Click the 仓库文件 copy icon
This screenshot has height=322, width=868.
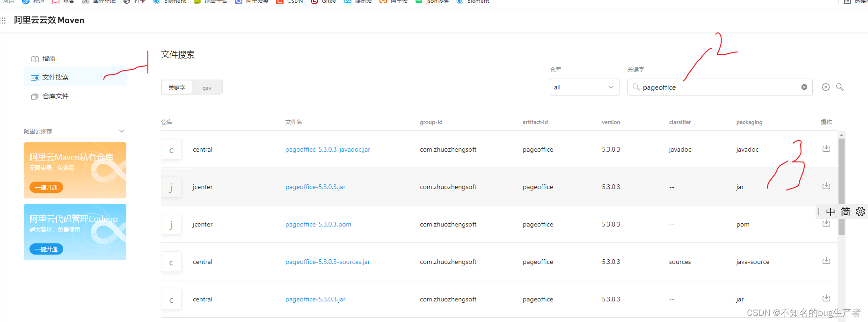(35, 96)
